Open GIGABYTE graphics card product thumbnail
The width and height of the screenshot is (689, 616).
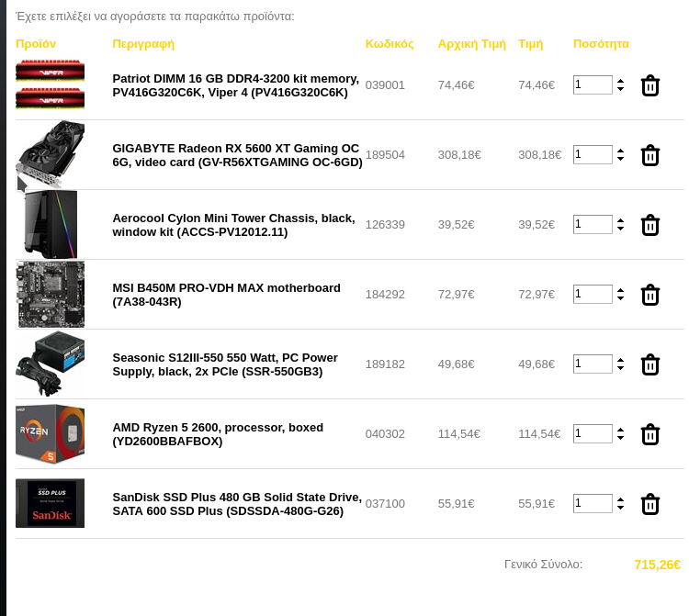click(51, 154)
